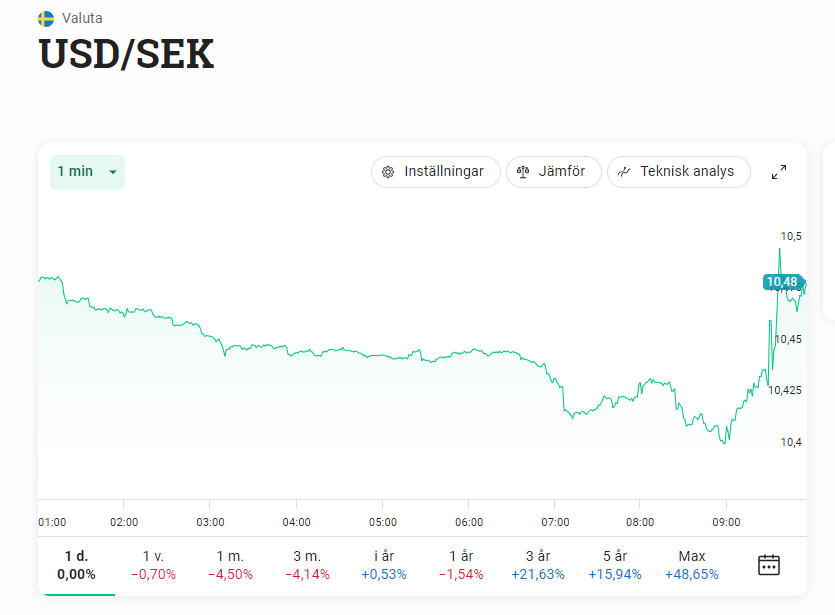Click the scales icon in Jämför
This screenshot has width=835, height=615.
click(x=522, y=172)
